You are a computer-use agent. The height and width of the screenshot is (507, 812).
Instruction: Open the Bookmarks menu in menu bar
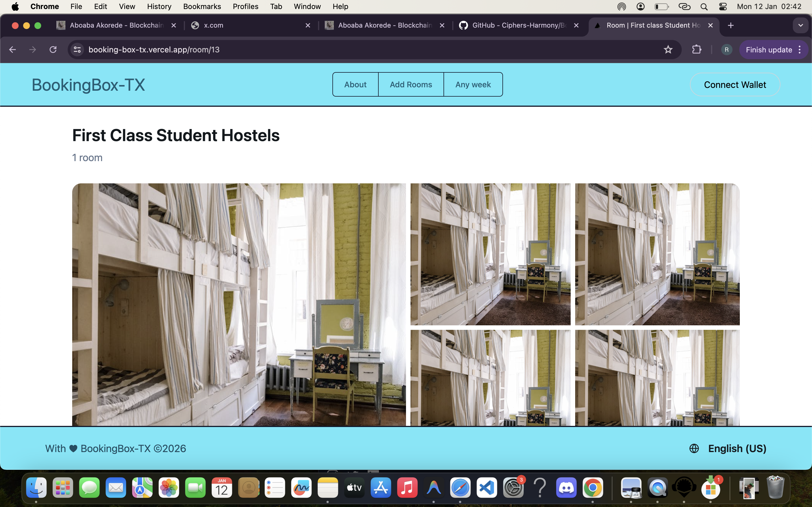(202, 6)
